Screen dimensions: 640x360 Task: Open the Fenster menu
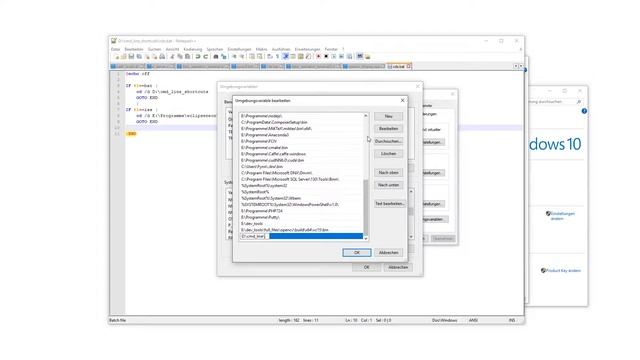331,49
